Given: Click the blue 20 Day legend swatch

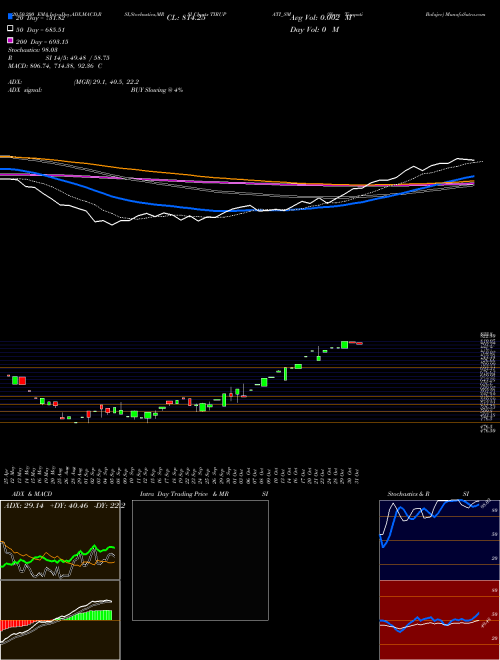Looking at the screenshot, I should pos(10,17).
